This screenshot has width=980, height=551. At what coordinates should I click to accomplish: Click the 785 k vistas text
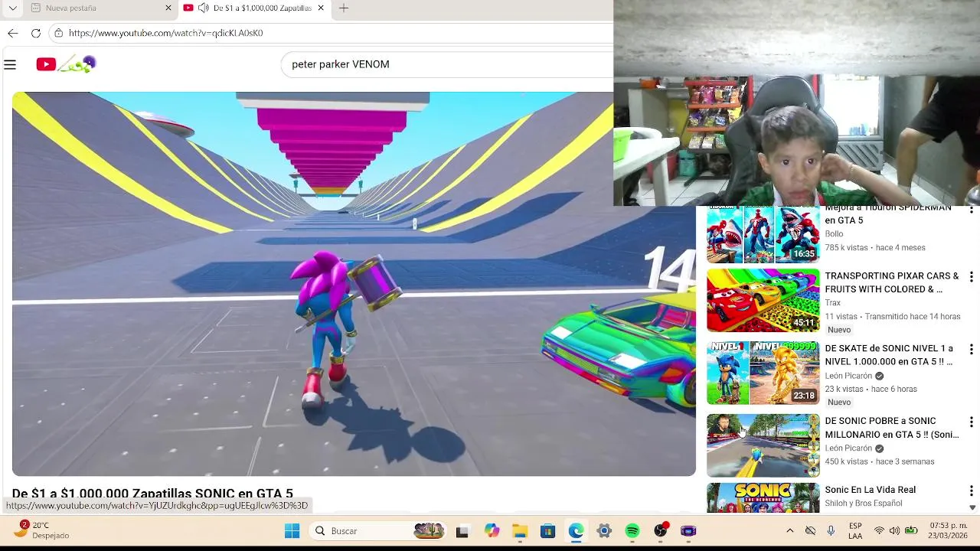[846, 248]
